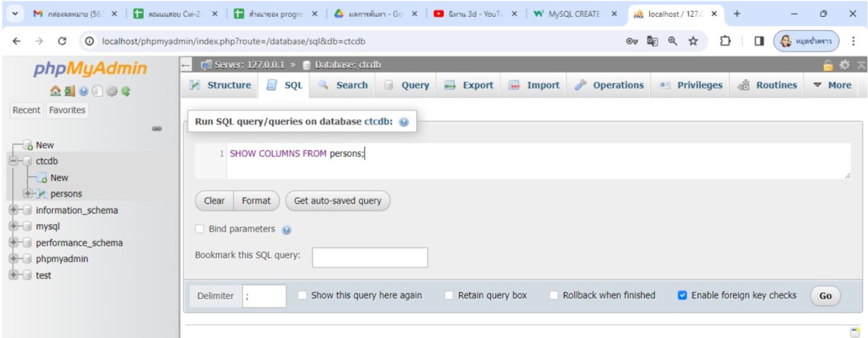
Task: Click the reload navigation panel green icon
Action: [126, 91]
